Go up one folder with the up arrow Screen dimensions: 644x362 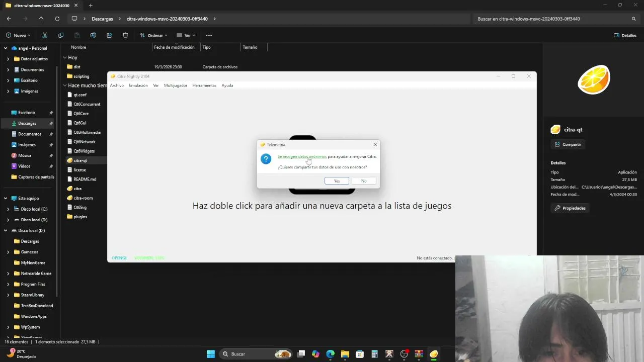click(41, 19)
